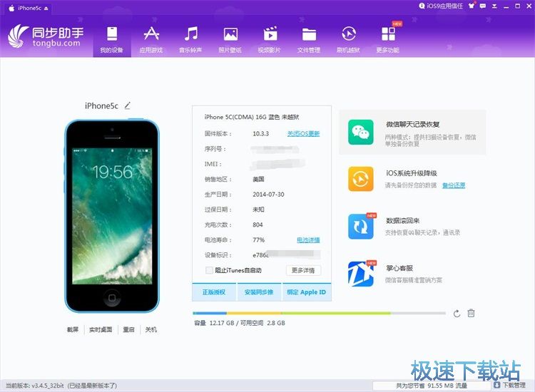The image size is (535, 392).
Task: Click the iOS系统升级降级 orange icon
Action: [361, 179]
